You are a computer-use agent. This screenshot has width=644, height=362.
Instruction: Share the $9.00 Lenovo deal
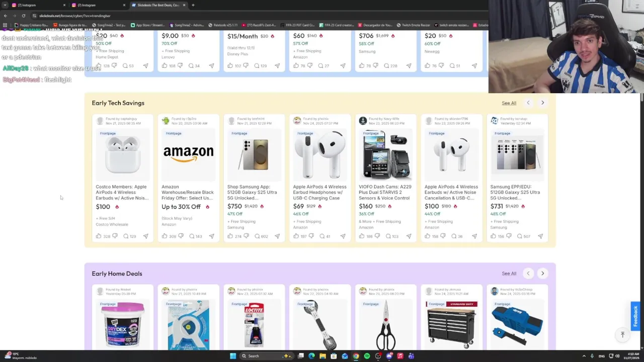tap(211, 65)
